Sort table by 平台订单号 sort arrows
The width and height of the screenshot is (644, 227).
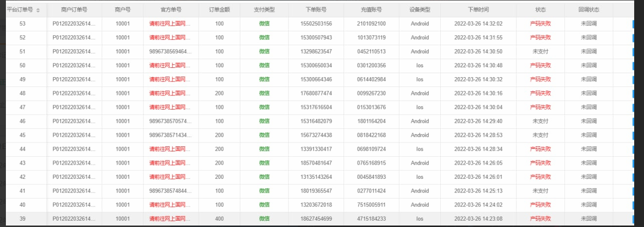(x=38, y=10)
